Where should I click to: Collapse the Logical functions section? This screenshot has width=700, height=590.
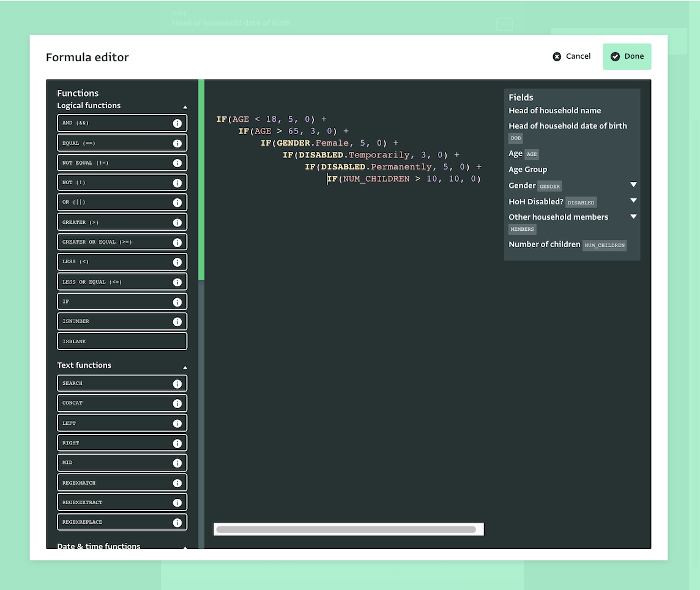[x=185, y=105]
